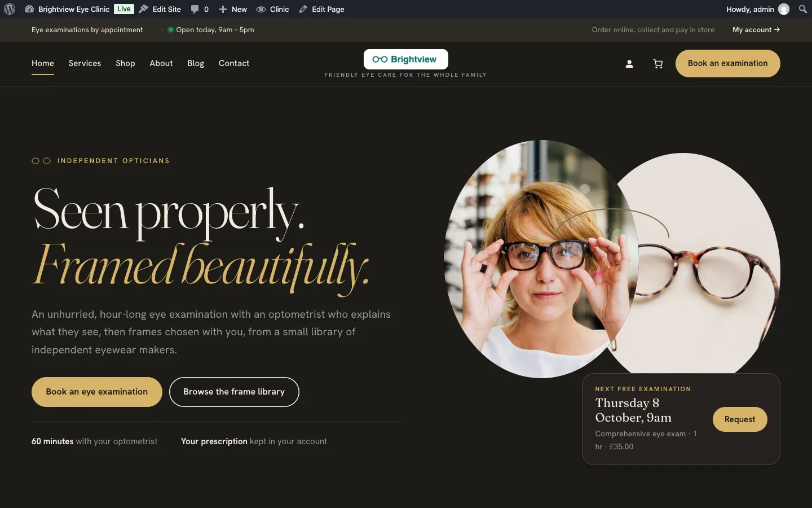
Task: Click 'Your prescription kept in your account' text
Action: [254, 441]
